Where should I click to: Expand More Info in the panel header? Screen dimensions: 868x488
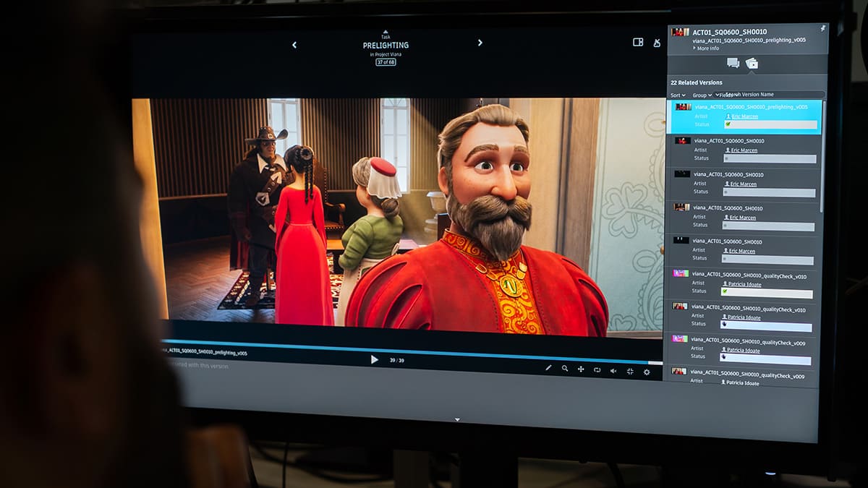(x=705, y=48)
